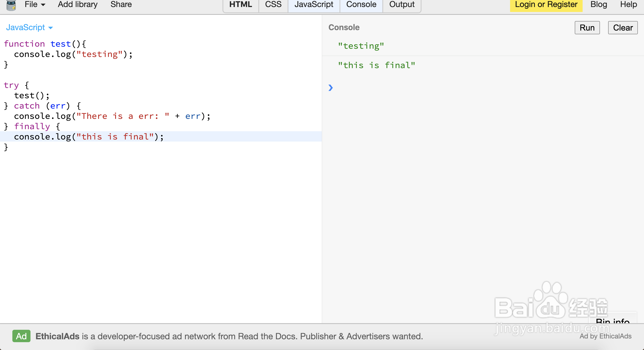Open the File dropdown menu
The image size is (644, 350).
35,5
